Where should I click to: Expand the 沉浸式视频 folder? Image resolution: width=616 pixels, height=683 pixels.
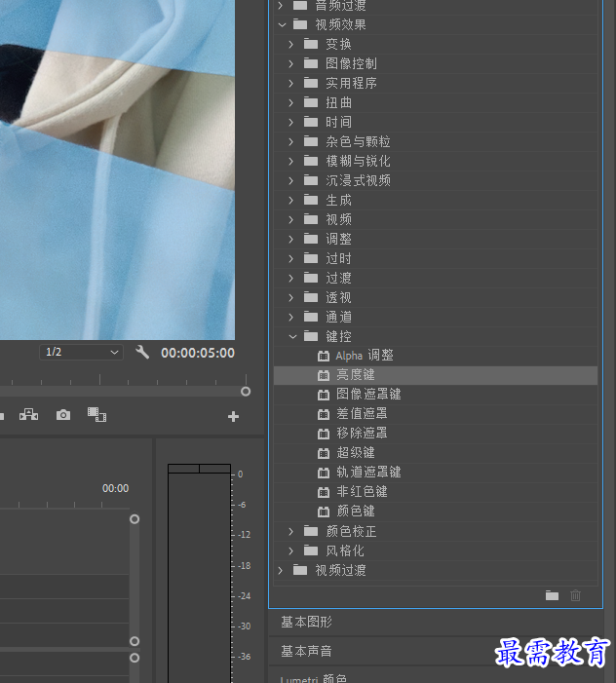coord(291,180)
